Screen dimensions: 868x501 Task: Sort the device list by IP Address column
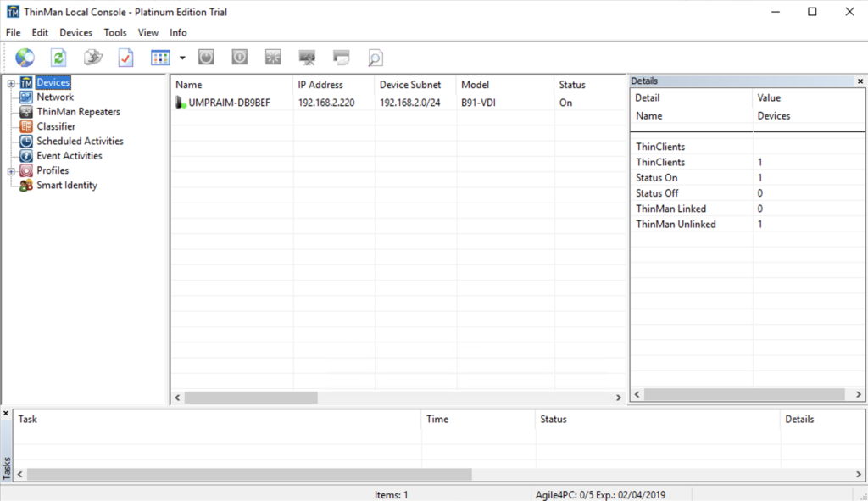320,85
